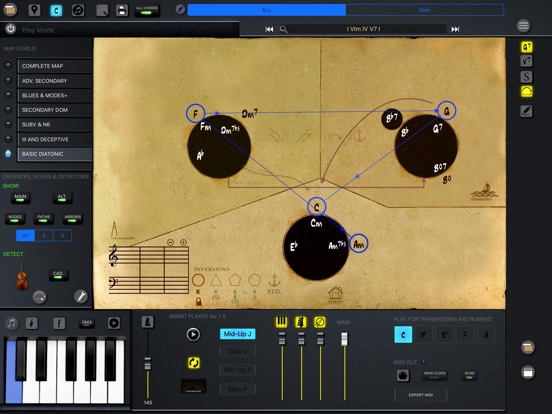Adjust the Main volume fader
This screenshot has height=414, width=552.
tap(344, 339)
